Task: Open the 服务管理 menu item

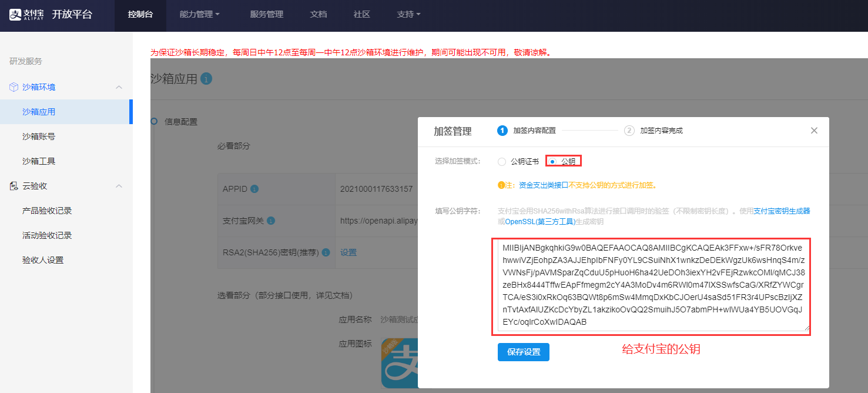Action: (x=266, y=15)
